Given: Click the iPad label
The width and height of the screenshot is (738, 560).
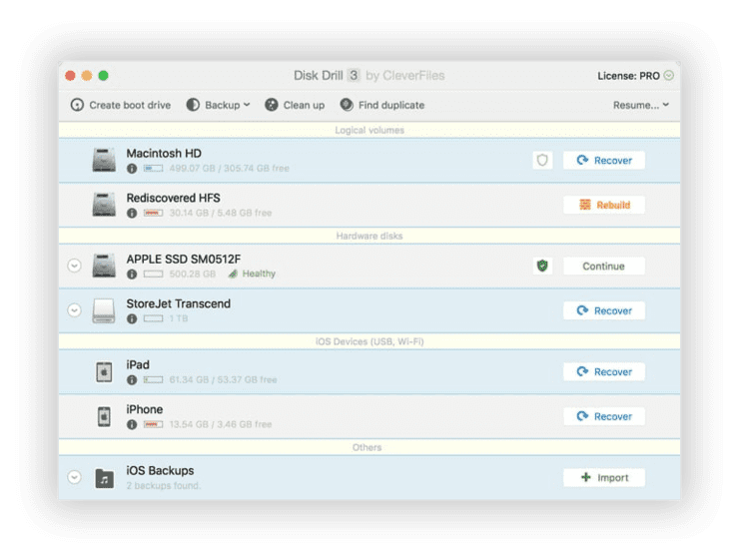Looking at the screenshot, I should coord(138,365).
